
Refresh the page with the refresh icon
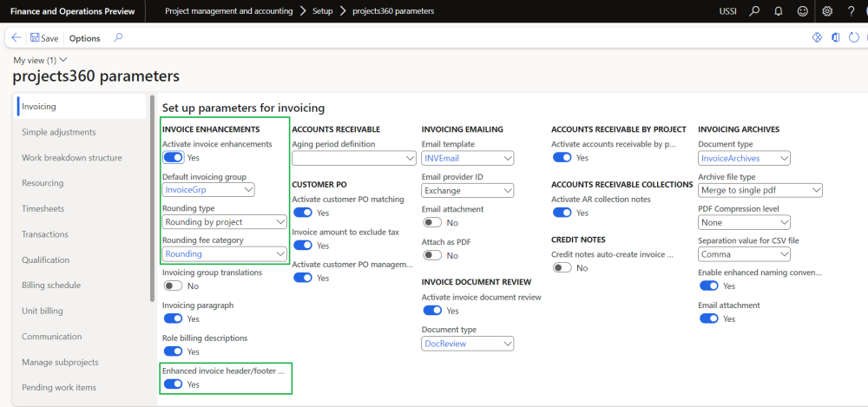(x=854, y=38)
